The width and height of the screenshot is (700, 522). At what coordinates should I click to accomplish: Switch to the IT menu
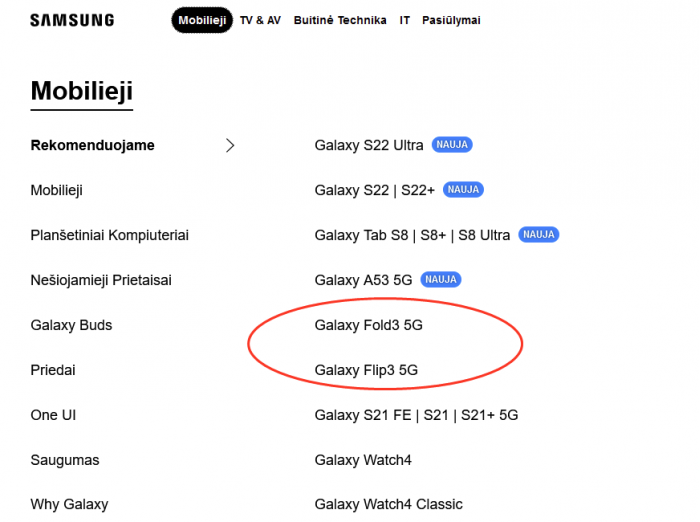coord(405,20)
